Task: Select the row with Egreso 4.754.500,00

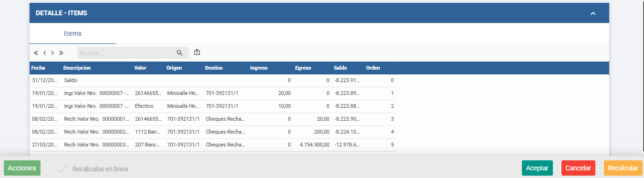Action: 213,145
